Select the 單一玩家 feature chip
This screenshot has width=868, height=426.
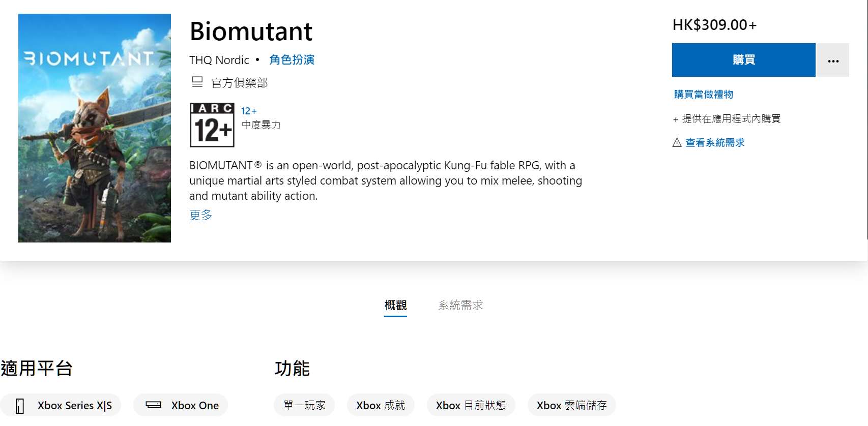(x=304, y=405)
